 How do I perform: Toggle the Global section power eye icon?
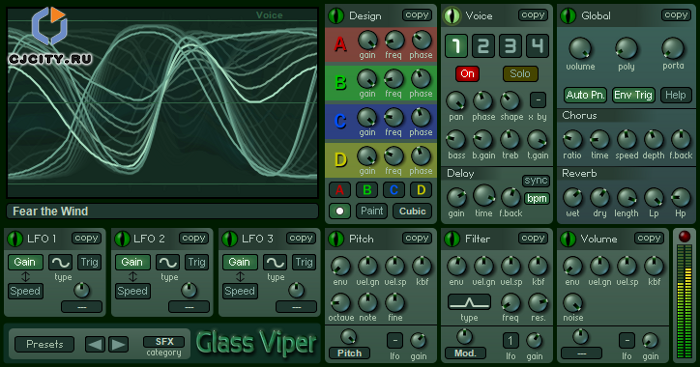[568, 16]
